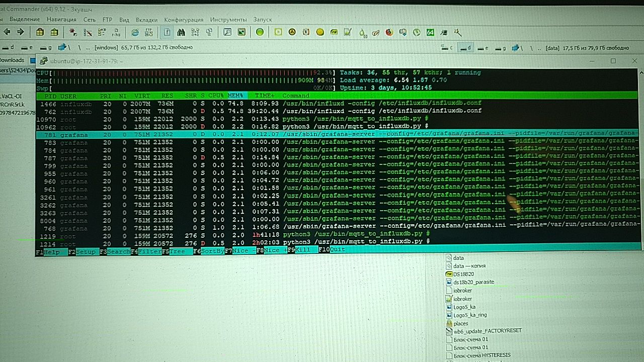Select the Logo5_ka_ring file
The width and height of the screenshot is (644, 362).
(466, 315)
